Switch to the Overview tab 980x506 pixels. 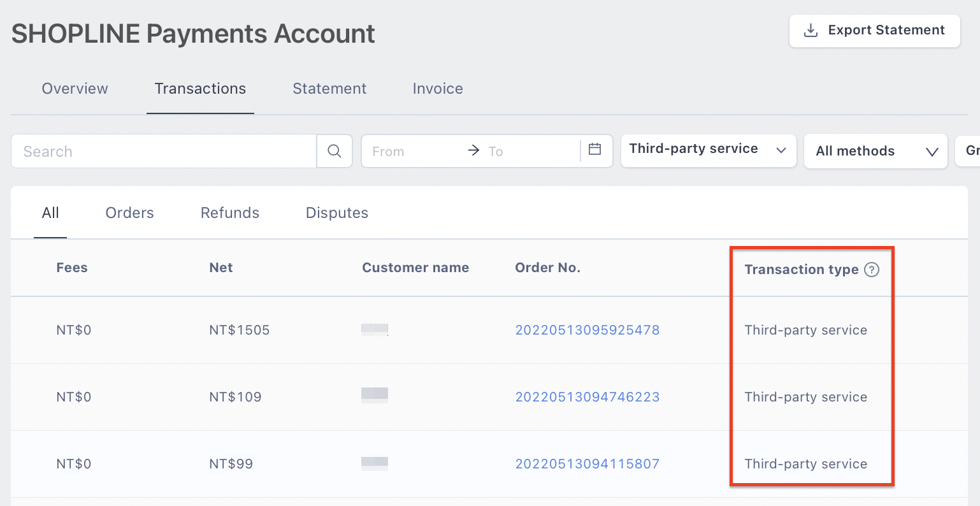tap(75, 89)
